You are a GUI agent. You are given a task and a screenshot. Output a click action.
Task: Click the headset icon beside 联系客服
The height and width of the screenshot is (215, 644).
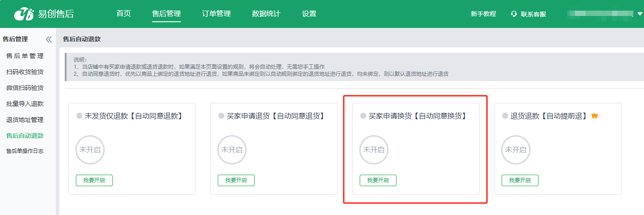[514, 14]
